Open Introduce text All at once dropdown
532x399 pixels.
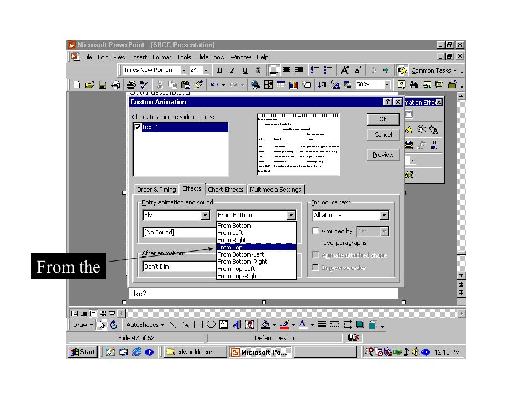pos(384,215)
